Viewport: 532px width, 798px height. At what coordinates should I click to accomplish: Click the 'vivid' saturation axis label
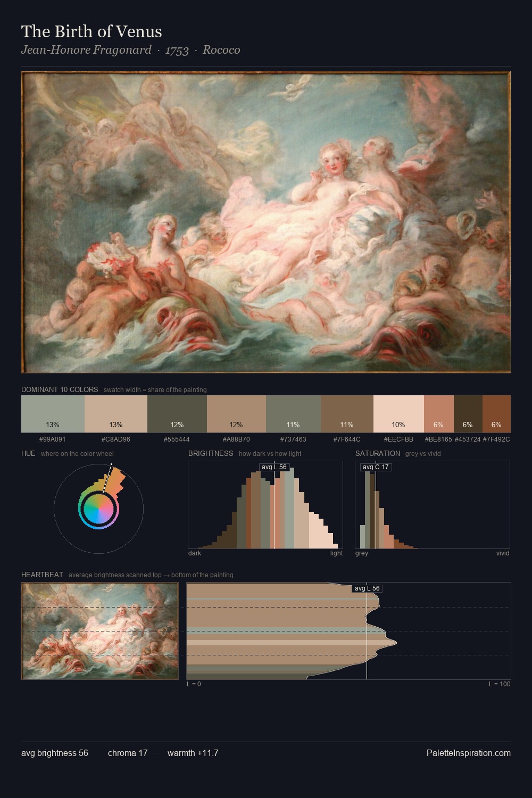(503, 553)
